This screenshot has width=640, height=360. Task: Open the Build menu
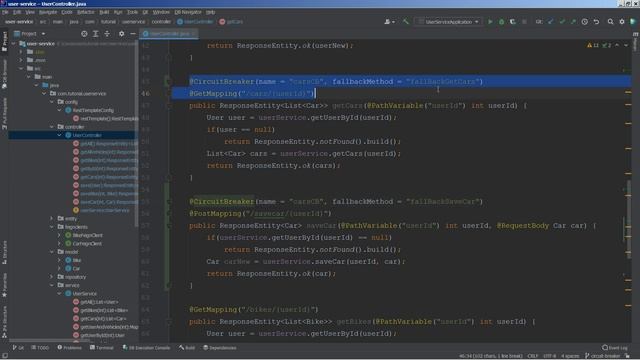(104, 12)
